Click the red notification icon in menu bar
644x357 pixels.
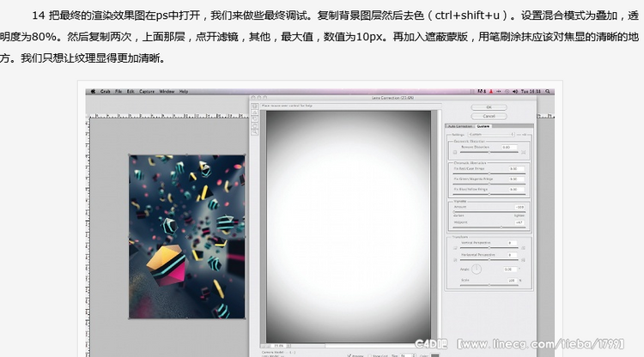click(x=491, y=92)
